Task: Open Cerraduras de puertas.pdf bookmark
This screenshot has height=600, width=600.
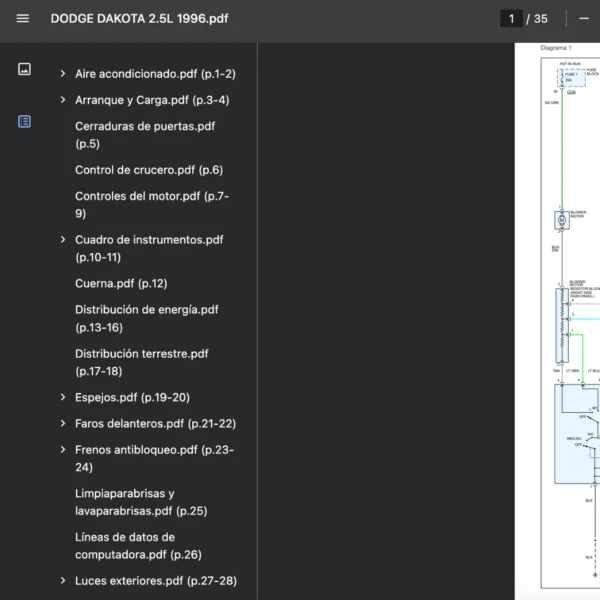Action: [144, 135]
